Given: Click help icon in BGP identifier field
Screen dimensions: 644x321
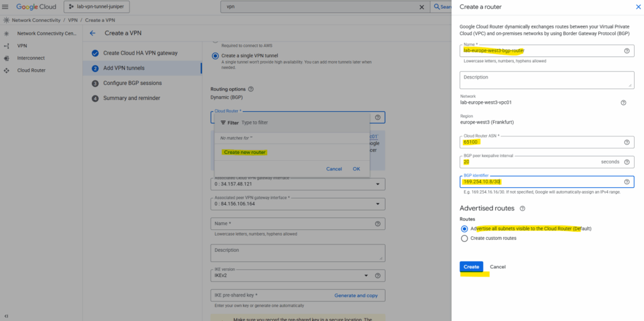Looking at the screenshot, I should tap(626, 182).
